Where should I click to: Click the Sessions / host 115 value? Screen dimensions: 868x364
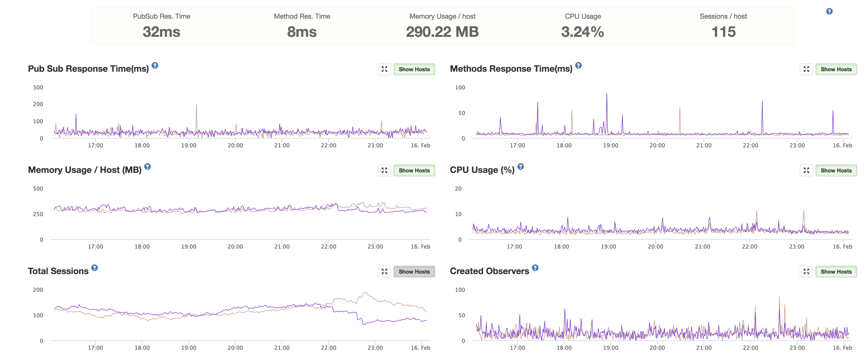pos(723,32)
